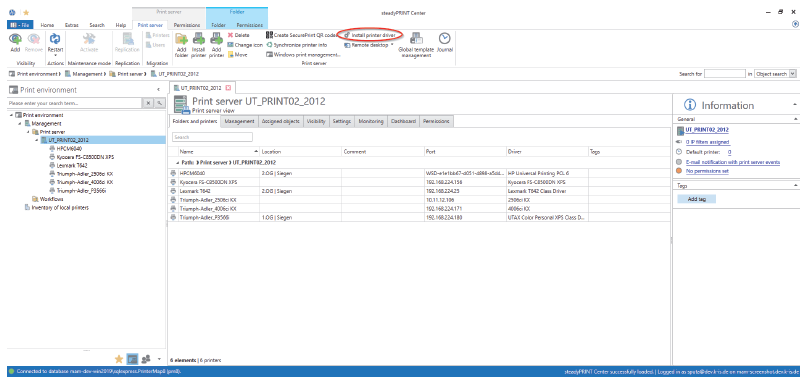Click the favorites star at panel bottom
804x382 pixels.
click(118, 359)
